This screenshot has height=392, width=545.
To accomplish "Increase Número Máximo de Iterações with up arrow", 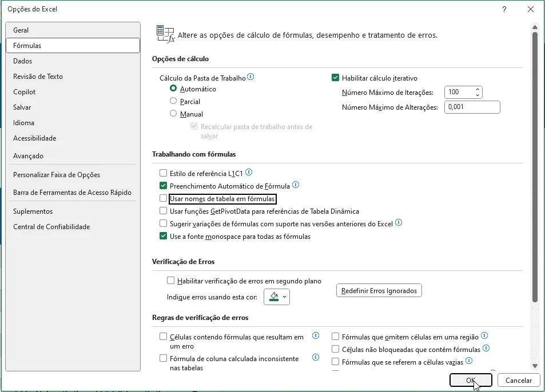I will pos(478,90).
